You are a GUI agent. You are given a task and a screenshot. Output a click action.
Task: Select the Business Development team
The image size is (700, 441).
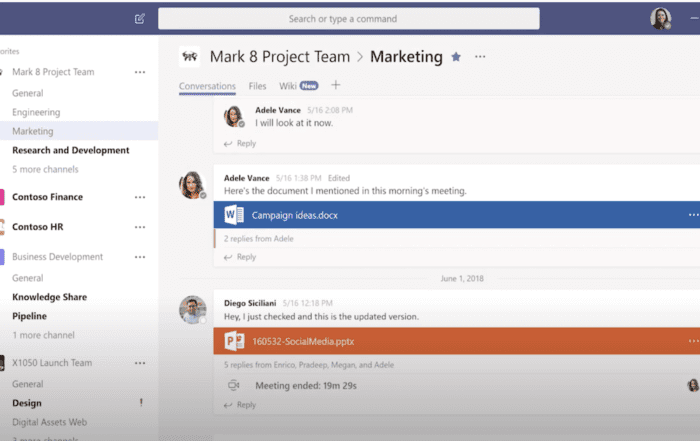click(58, 257)
